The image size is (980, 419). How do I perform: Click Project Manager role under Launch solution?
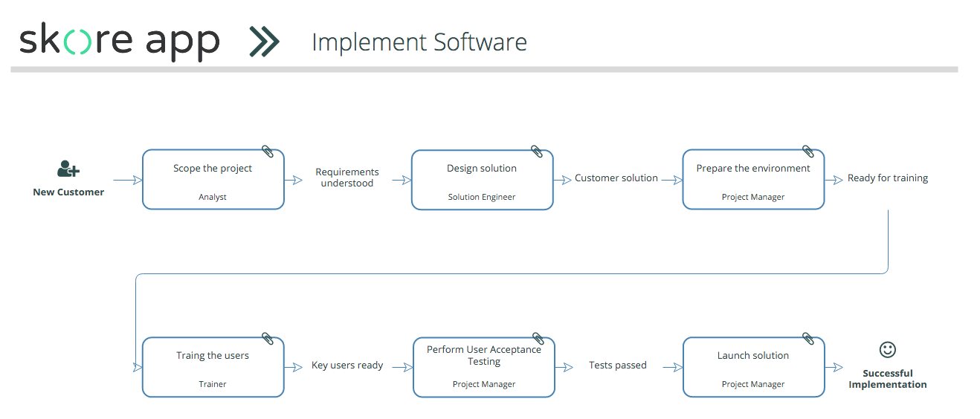tap(753, 385)
